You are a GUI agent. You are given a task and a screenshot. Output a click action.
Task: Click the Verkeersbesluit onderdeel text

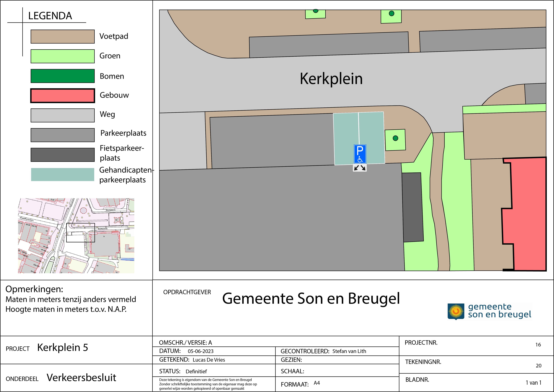81,377
